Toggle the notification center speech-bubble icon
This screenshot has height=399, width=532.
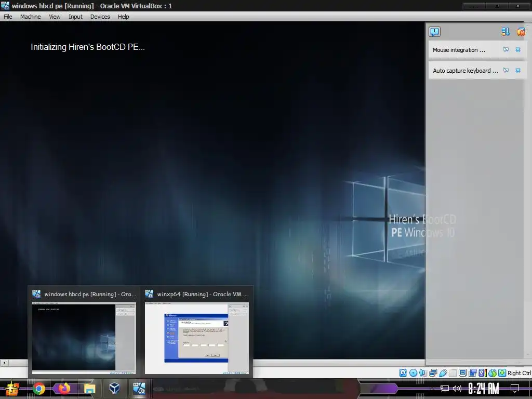(x=435, y=32)
